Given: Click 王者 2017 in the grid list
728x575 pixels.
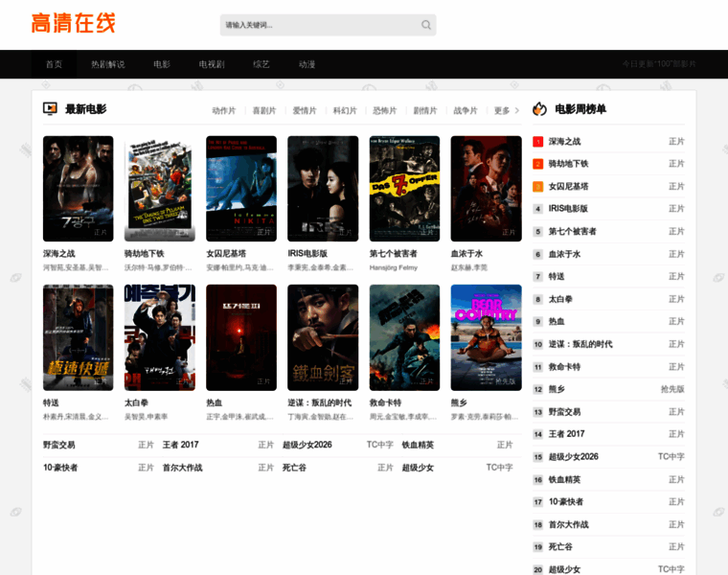Looking at the screenshot, I should point(181,445).
